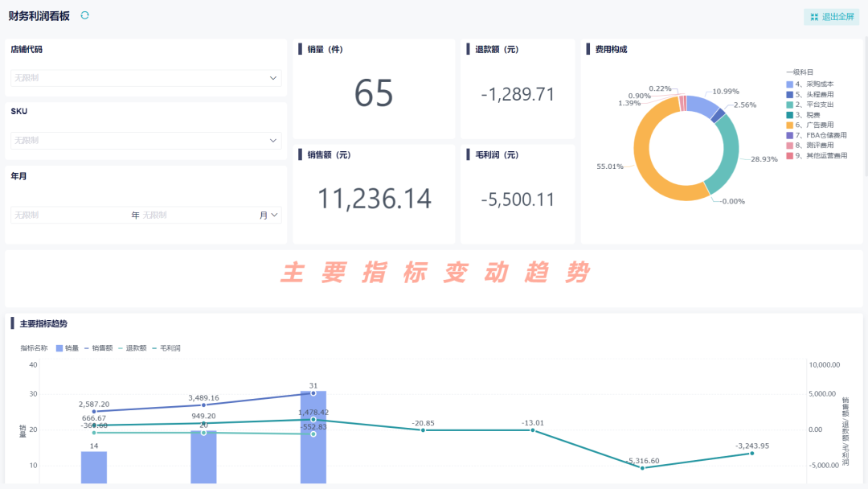This screenshot has width=868, height=489.
Task: Click the 退款额 value -1,289.71
Action: pyautogui.click(x=518, y=94)
